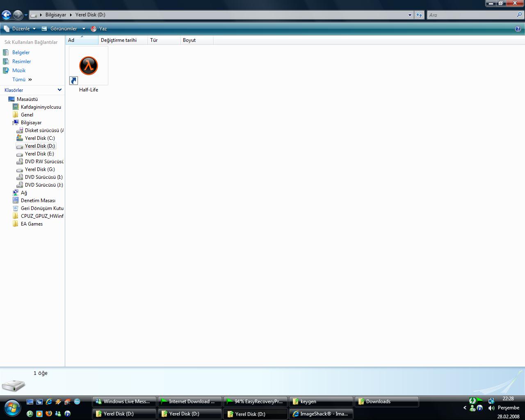Click the network tray icon
Image resolution: width=525 pixels, height=420 pixels.
tap(491, 400)
